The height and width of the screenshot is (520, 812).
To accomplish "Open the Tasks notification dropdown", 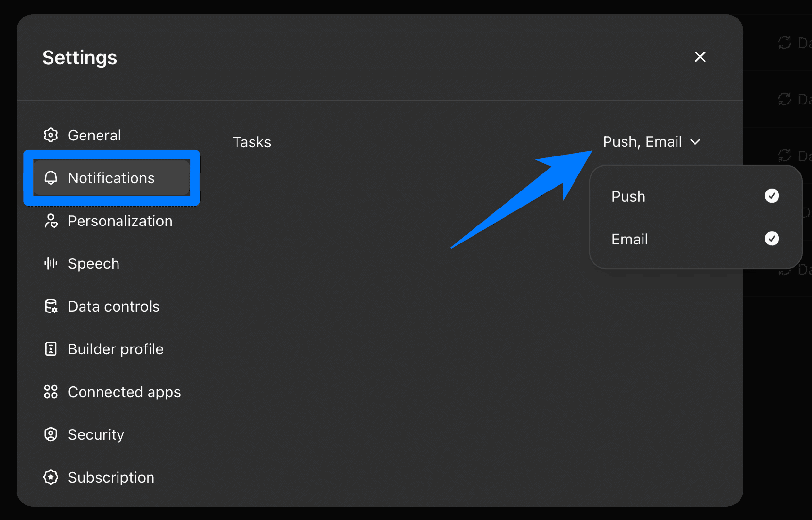I will pos(643,142).
